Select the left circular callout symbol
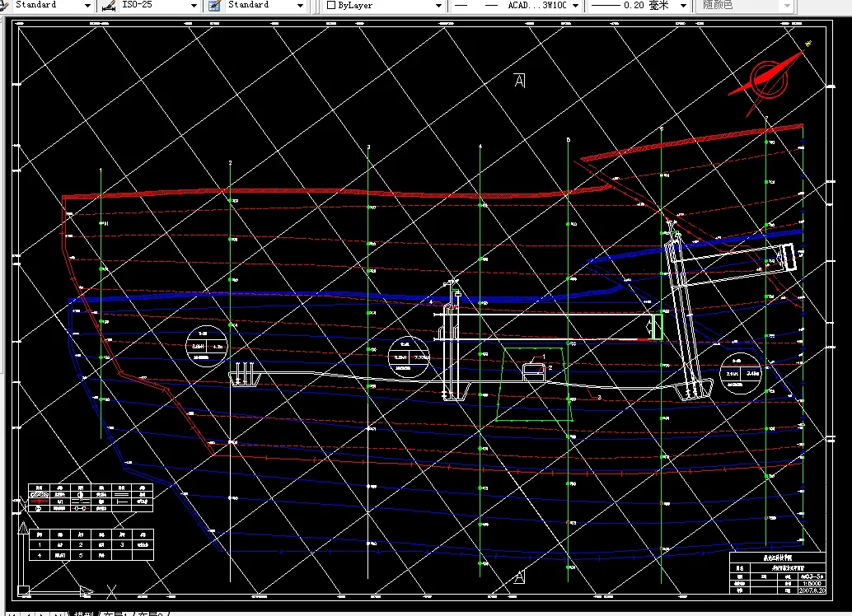Viewport: 852px width, 616px height. (x=207, y=347)
